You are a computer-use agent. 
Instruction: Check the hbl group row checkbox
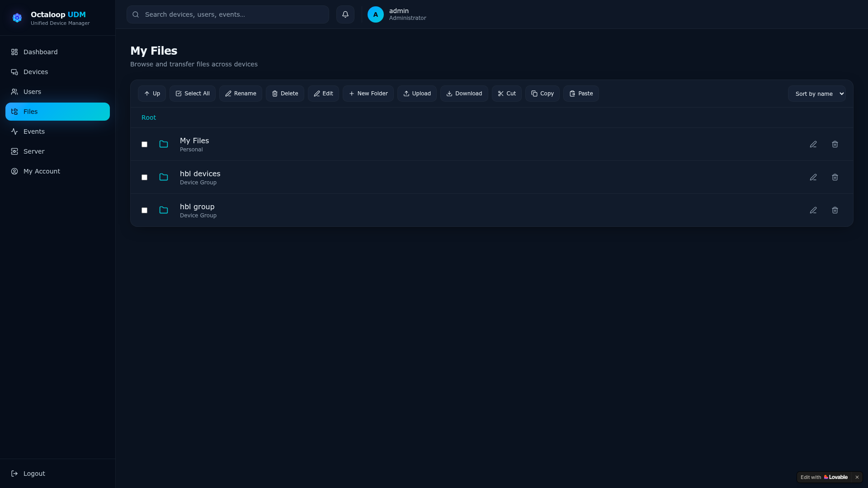pyautogui.click(x=144, y=210)
